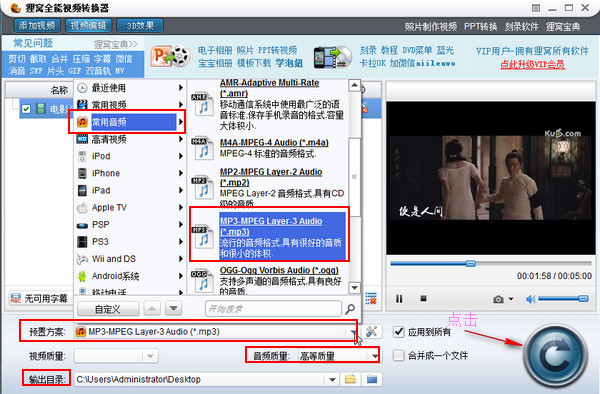
Task: Open preset settings wrench icon
Action: [371, 332]
